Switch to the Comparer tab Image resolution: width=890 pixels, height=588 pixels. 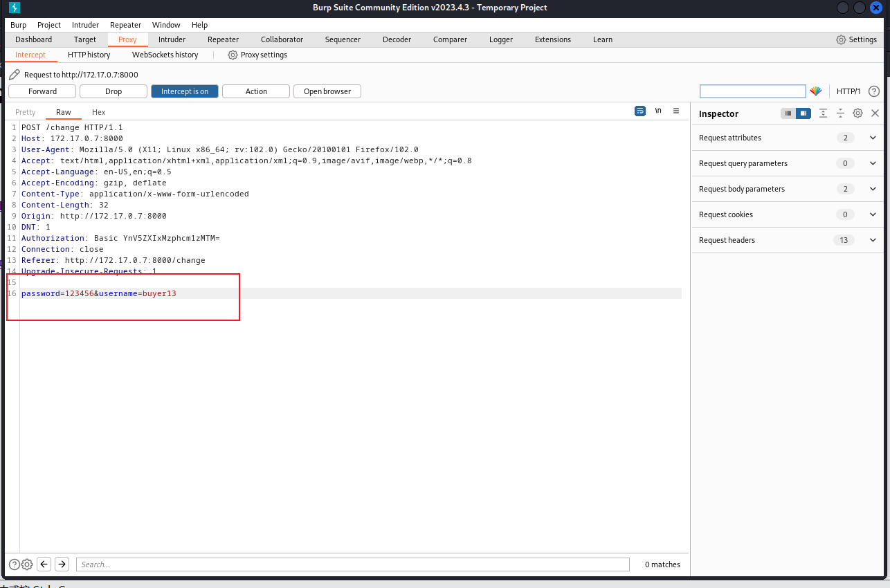pos(451,39)
